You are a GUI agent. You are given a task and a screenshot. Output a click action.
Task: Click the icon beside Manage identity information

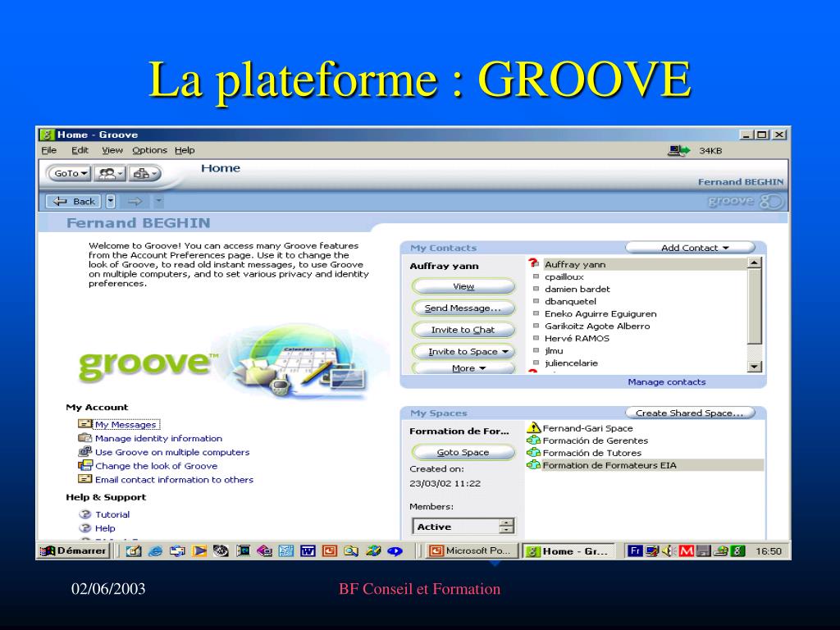(x=85, y=438)
